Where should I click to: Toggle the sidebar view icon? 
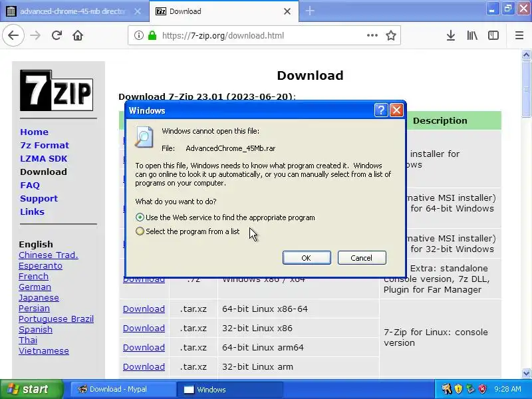[493, 35]
